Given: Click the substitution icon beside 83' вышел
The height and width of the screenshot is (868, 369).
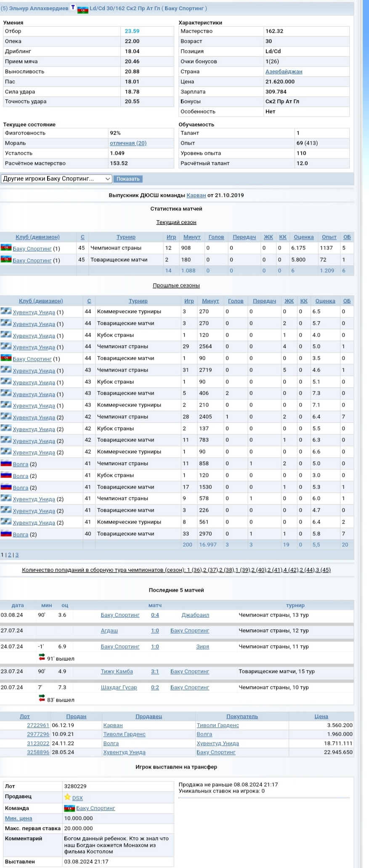Looking at the screenshot, I should 42,698.
